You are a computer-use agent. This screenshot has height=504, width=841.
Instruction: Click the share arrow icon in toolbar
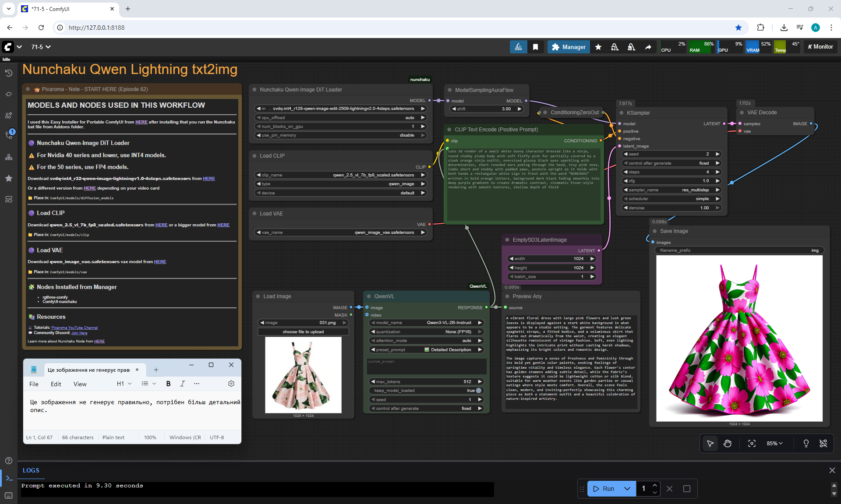648,47
